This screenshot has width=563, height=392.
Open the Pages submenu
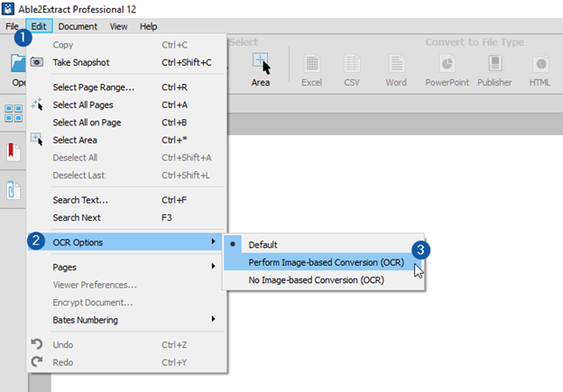click(126, 268)
